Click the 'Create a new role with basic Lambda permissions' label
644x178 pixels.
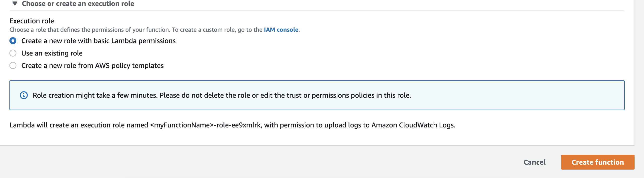click(98, 41)
